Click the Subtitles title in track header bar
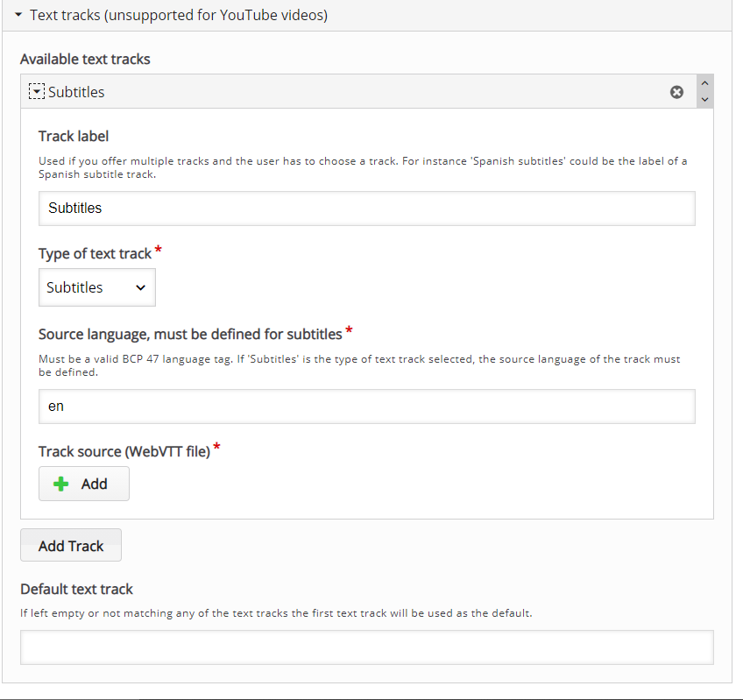 [x=76, y=92]
